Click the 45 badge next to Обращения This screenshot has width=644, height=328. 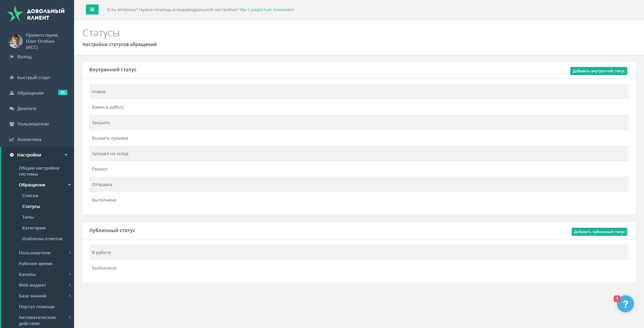click(63, 93)
